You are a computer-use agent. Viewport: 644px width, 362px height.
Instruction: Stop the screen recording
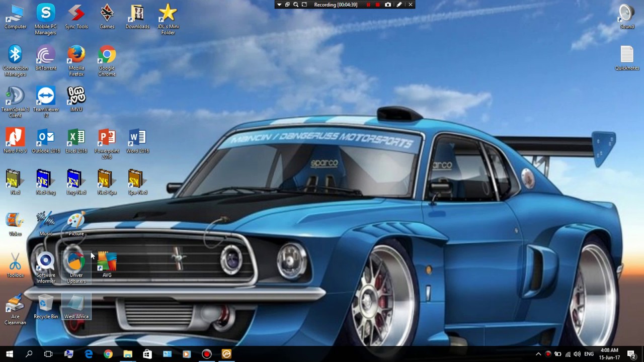378,5
